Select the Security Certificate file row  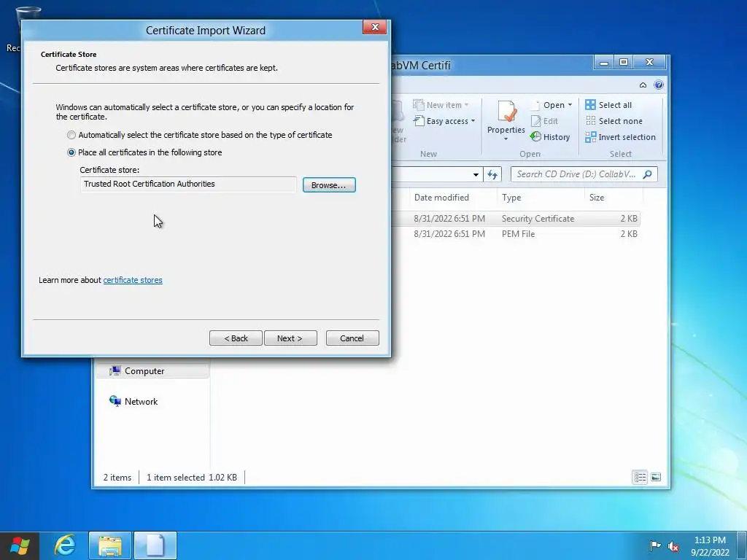click(516, 219)
